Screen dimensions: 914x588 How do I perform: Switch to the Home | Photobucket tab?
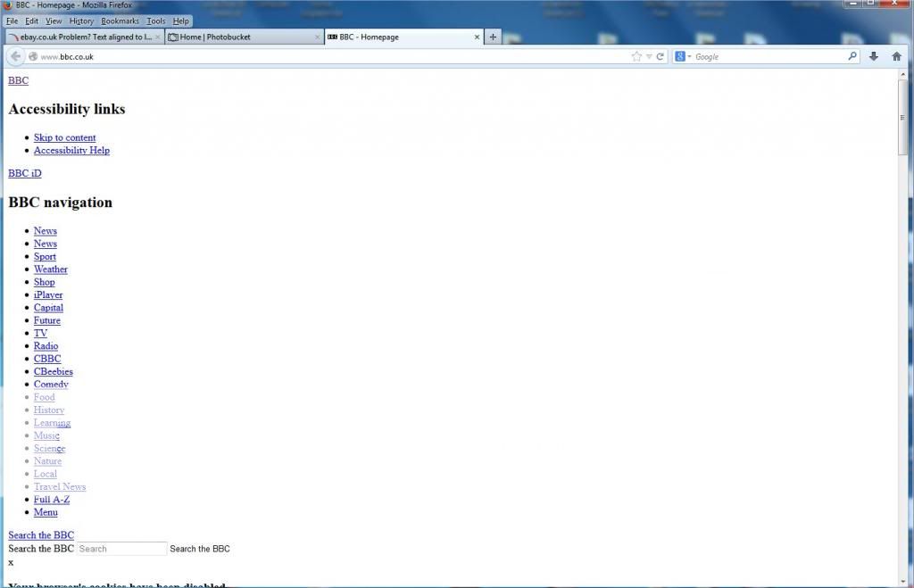[x=243, y=37]
